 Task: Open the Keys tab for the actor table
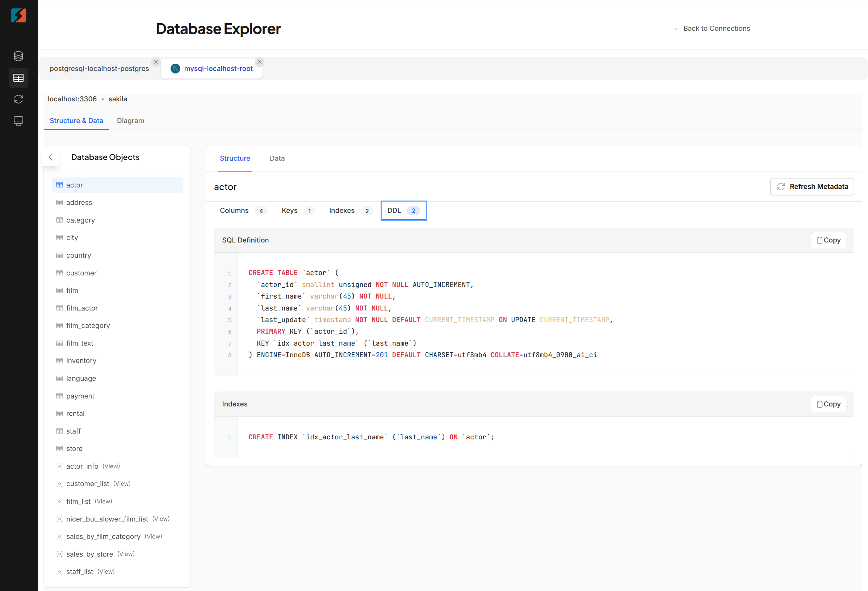(x=289, y=210)
